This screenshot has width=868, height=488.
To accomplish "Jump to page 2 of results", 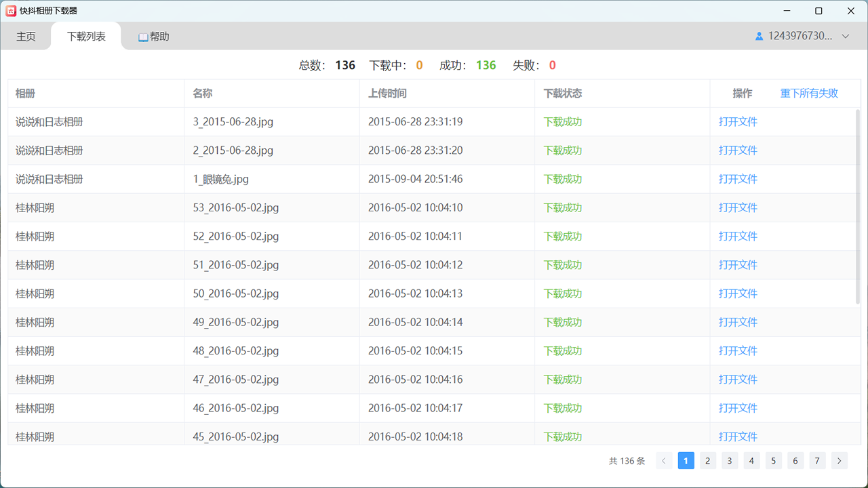I will tap(707, 461).
